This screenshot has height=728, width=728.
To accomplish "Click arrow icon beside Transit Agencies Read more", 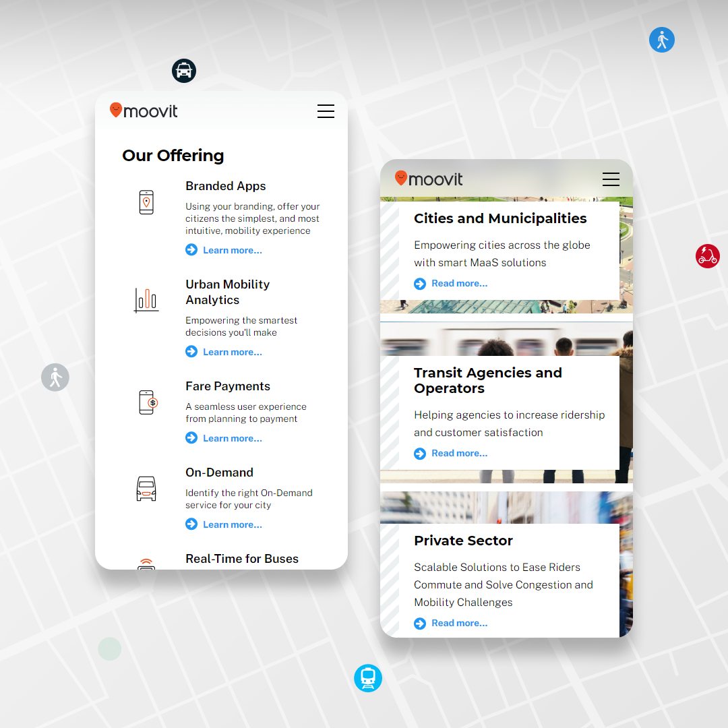I will tap(420, 454).
